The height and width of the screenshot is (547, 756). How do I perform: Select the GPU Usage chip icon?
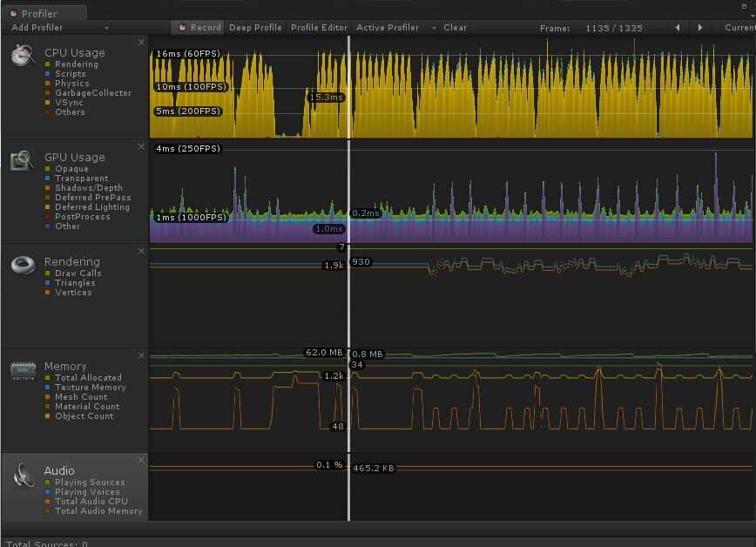coord(22,160)
